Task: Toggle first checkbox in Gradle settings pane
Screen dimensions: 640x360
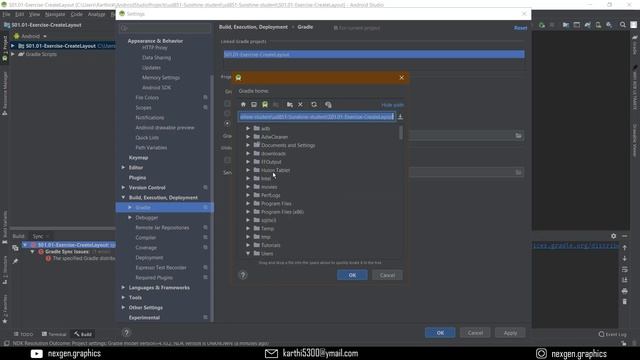Action: point(227,104)
